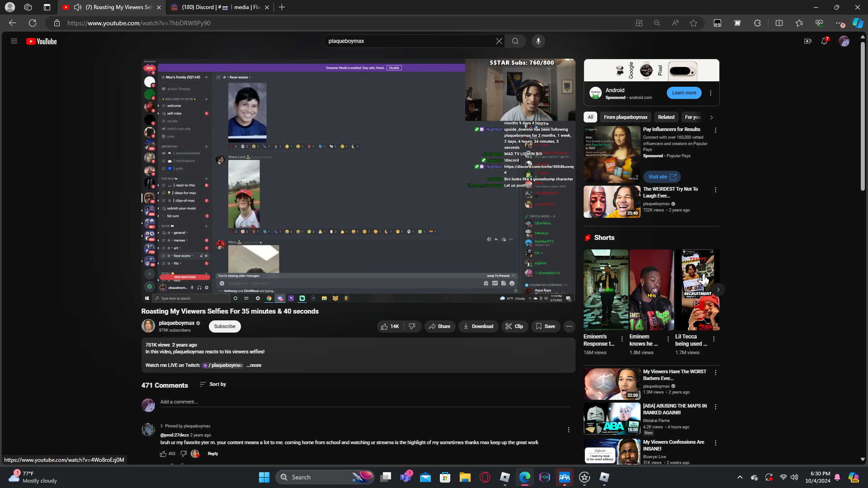Open Copilot sidebar in Edge
This screenshot has height=488, width=868.
point(858,23)
